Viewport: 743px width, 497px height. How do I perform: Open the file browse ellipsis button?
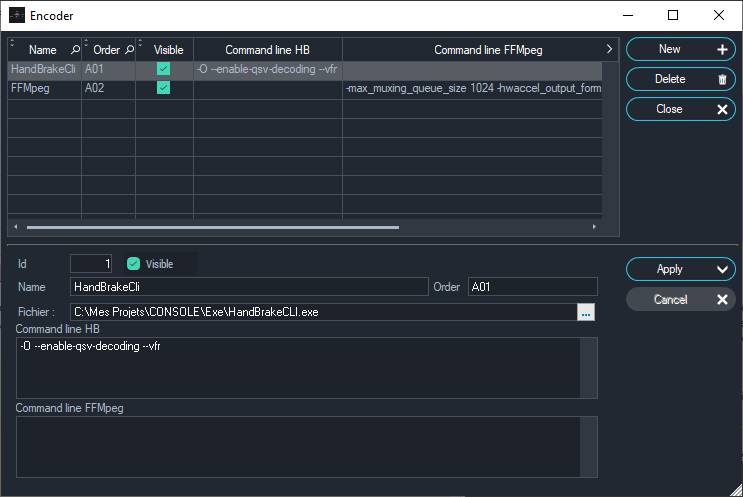point(586,312)
